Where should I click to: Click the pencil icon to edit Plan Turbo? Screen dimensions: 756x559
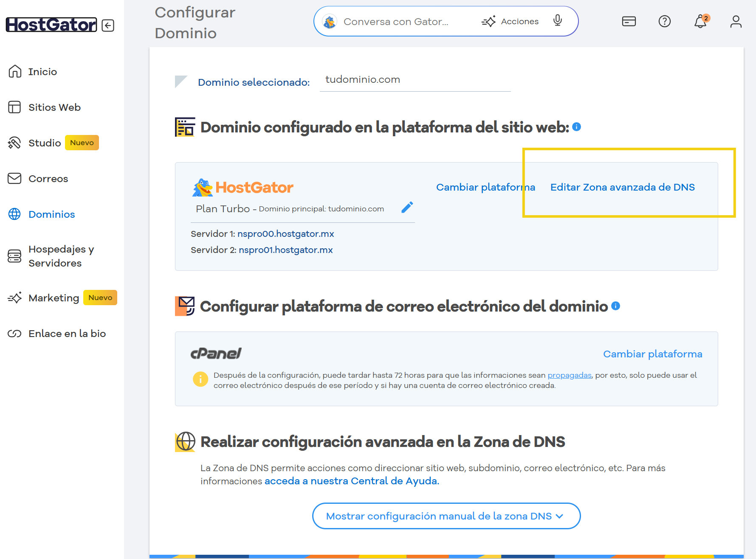pos(407,207)
